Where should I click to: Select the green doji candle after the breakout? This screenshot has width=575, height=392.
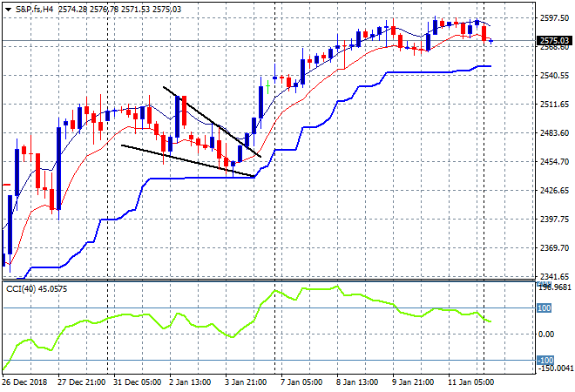click(268, 86)
